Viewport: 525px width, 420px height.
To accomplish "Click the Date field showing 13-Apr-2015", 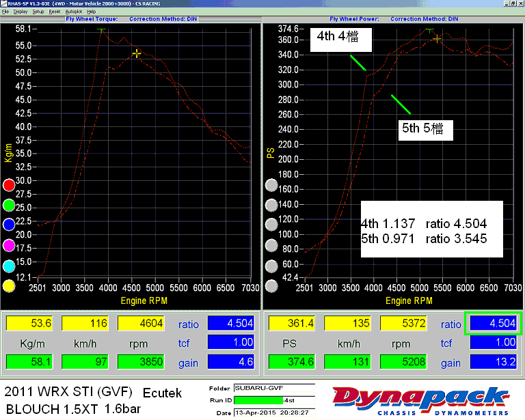I will coord(274,412).
